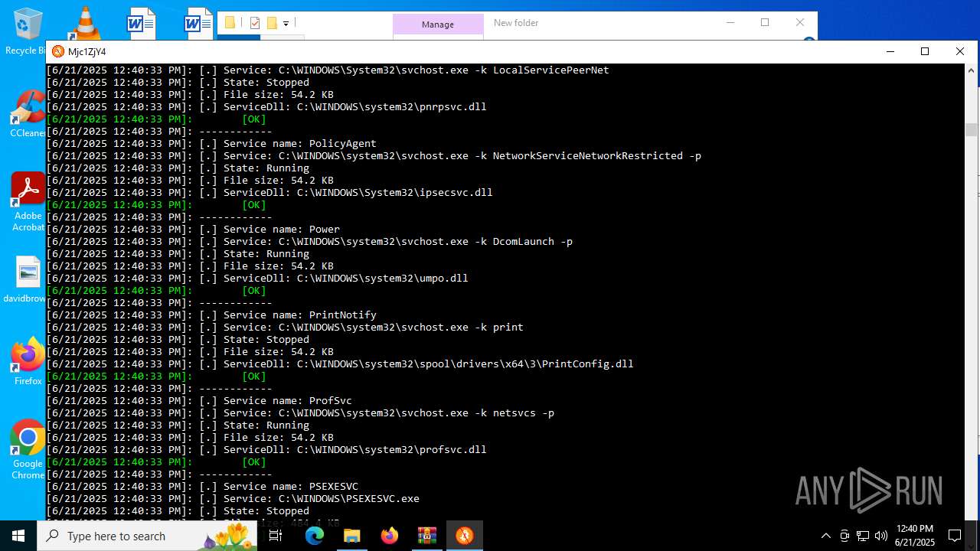
Task: Click the console scrollbar up arrow
Action: pos(971,70)
